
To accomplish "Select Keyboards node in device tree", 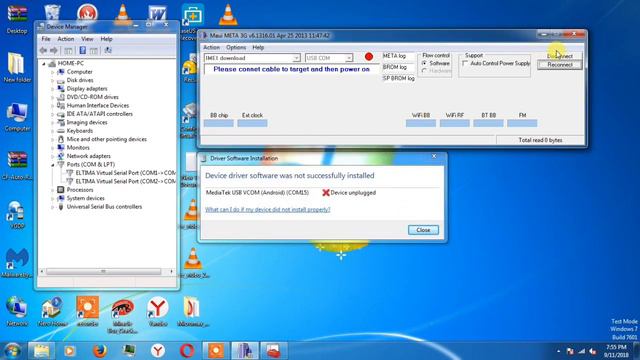I will pos(79,131).
